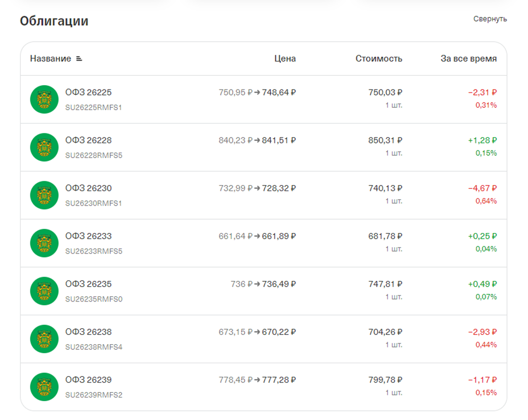Click the Стоимость column header
The width and height of the screenshot is (528, 420).
pyautogui.click(x=379, y=58)
